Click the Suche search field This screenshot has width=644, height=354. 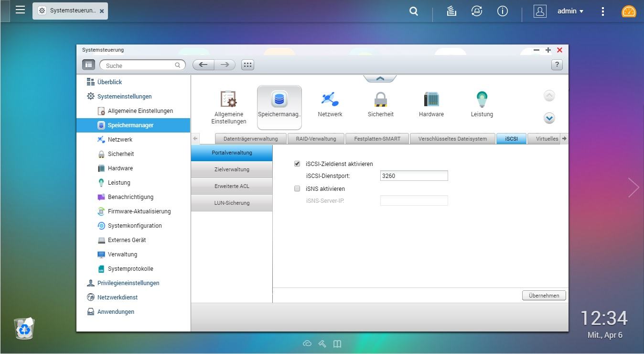click(142, 65)
